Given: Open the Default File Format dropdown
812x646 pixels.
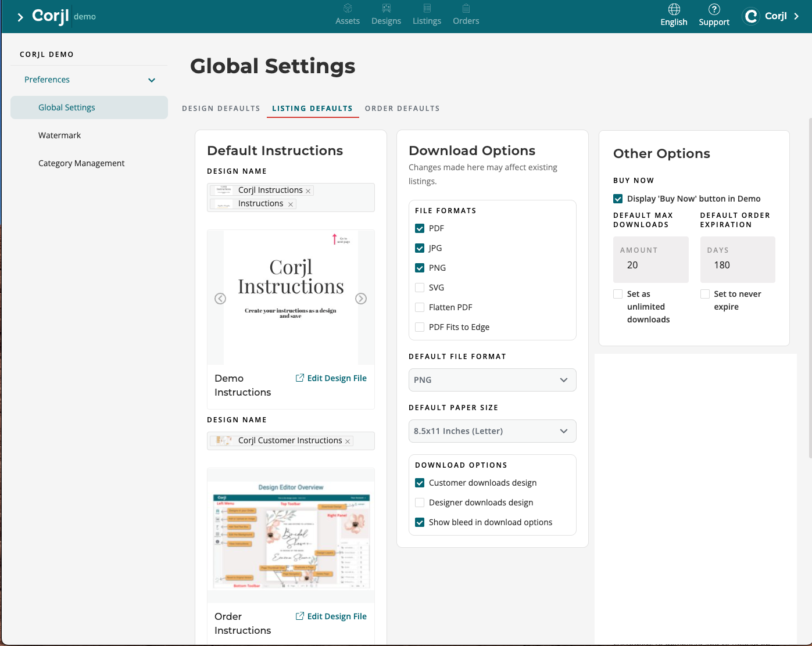Looking at the screenshot, I should 492,380.
